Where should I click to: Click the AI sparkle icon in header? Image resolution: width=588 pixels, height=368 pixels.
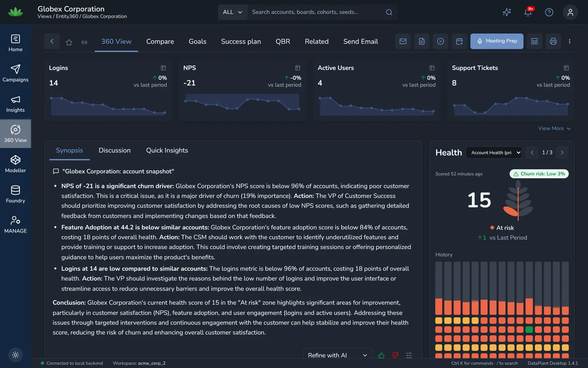pos(507,12)
